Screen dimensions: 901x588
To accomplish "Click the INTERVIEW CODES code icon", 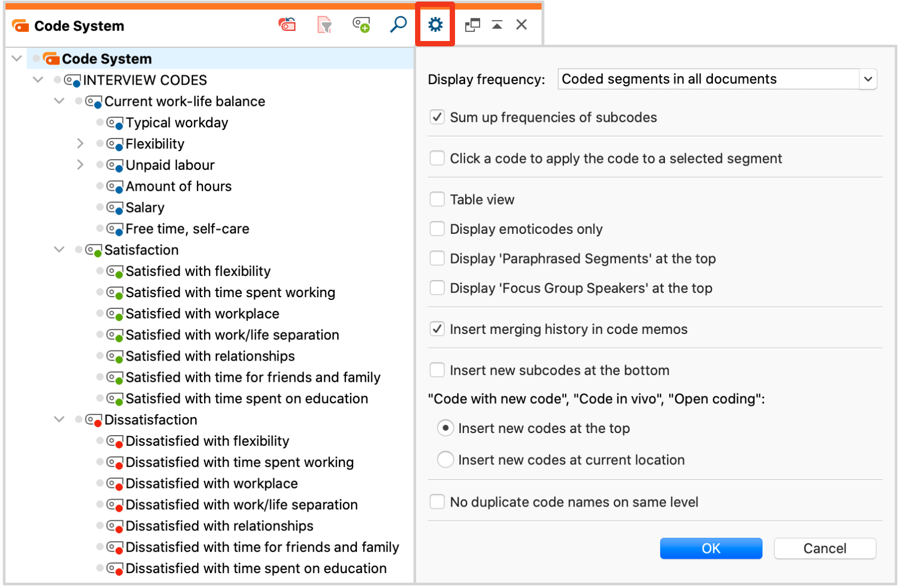I will pyautogui.click(x=72, y=80).
